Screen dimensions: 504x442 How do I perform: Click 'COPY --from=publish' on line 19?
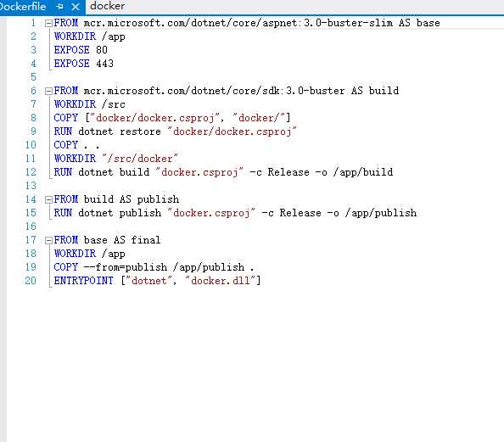coord(110,267)
